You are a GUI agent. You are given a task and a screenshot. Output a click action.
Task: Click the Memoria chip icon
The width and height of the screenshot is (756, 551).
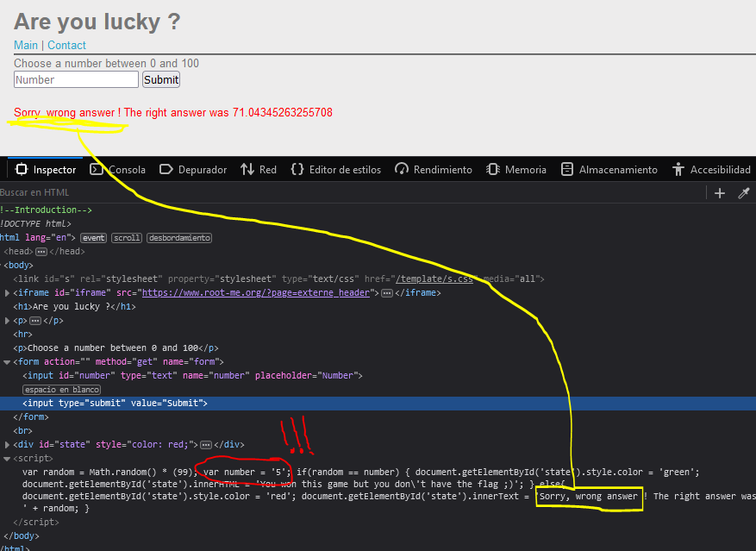[x=492, y=169]
